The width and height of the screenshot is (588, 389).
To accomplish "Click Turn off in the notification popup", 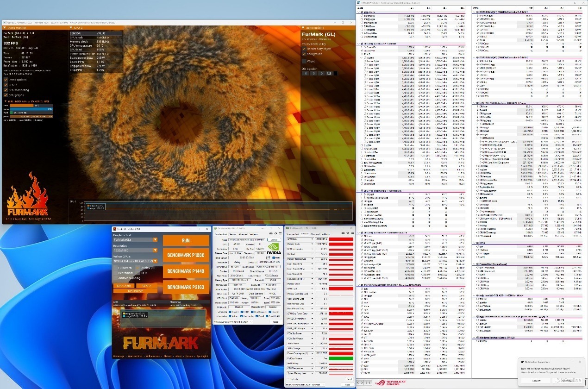I will [x=536, y=380].
